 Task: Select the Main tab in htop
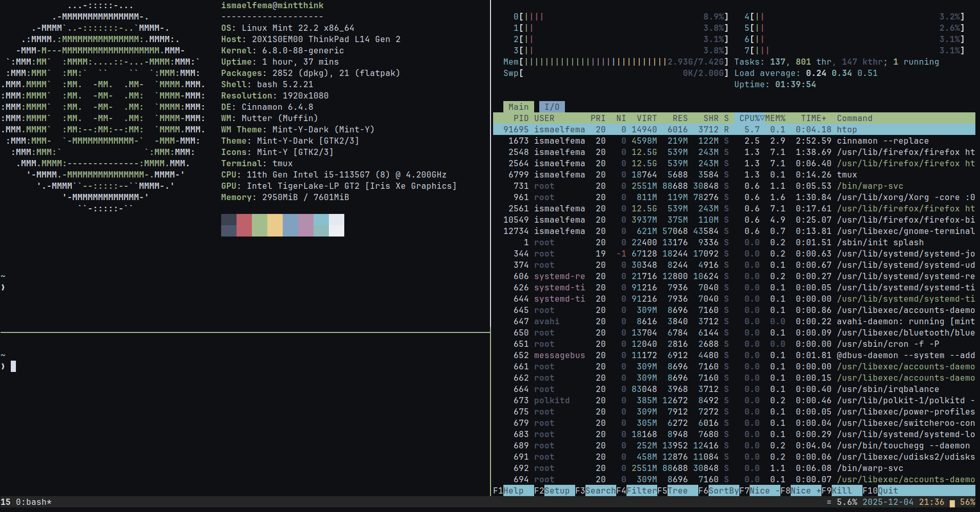coord(519,107)
